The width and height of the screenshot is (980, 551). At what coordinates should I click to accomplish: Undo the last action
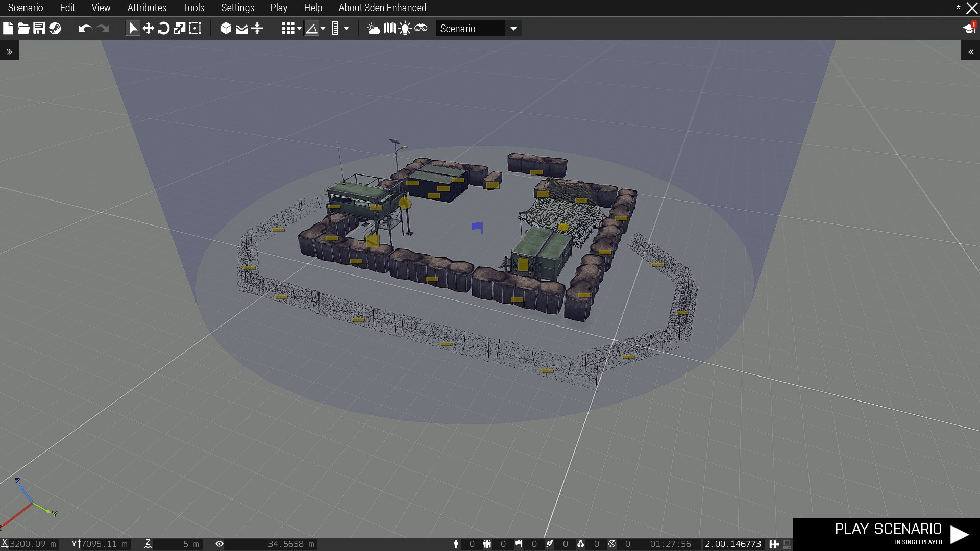85,29
